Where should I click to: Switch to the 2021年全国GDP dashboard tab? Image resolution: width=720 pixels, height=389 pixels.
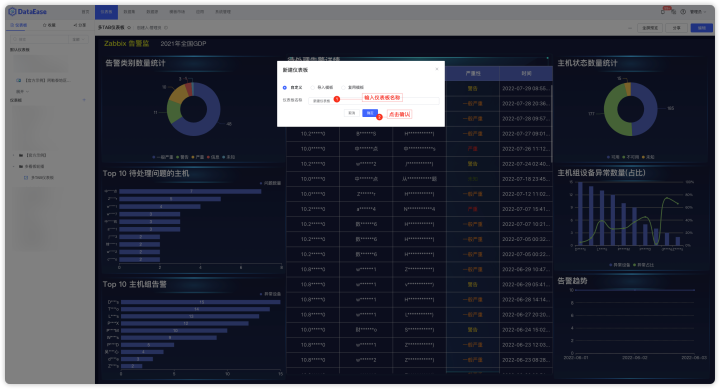[183, 44]
